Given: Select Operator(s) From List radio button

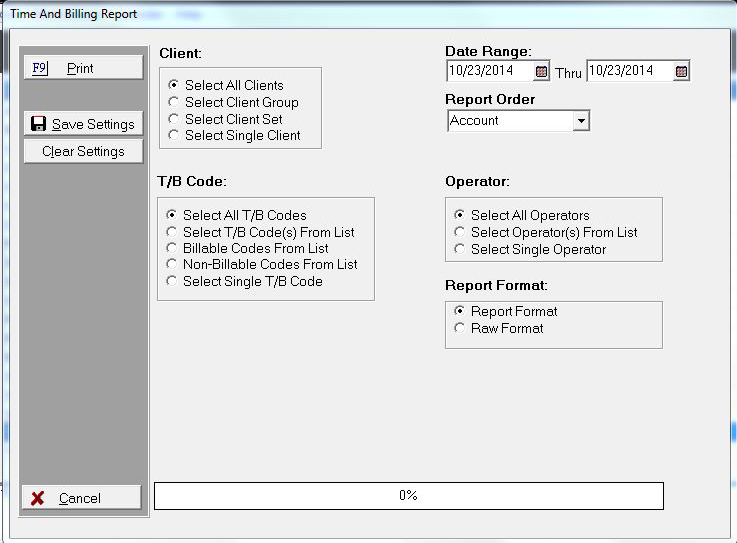Looking at the screenshot, I should (x=460, y=232).
